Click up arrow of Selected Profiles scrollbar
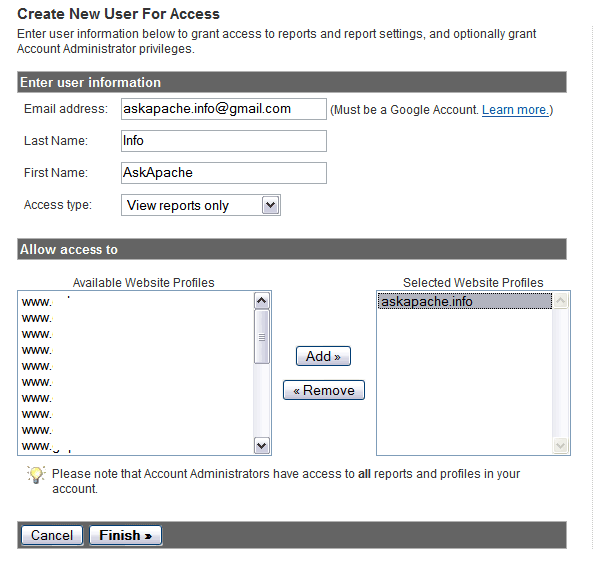Screen dimensions: 595x568 tap(560, 301)
